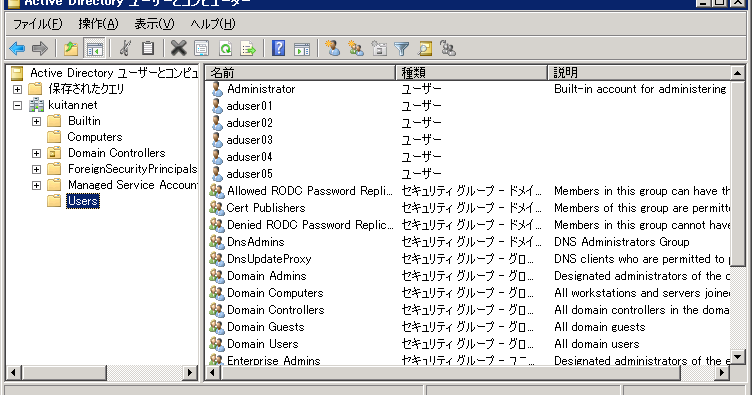The image size is (752, 395).
Task: Open filter options funnel icon
Action: pos(401,48)
